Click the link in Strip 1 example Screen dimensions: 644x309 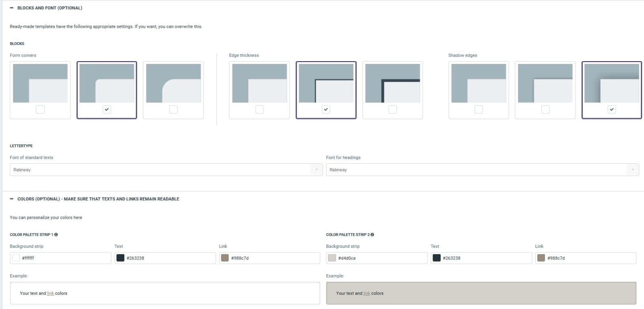[50, 293]
